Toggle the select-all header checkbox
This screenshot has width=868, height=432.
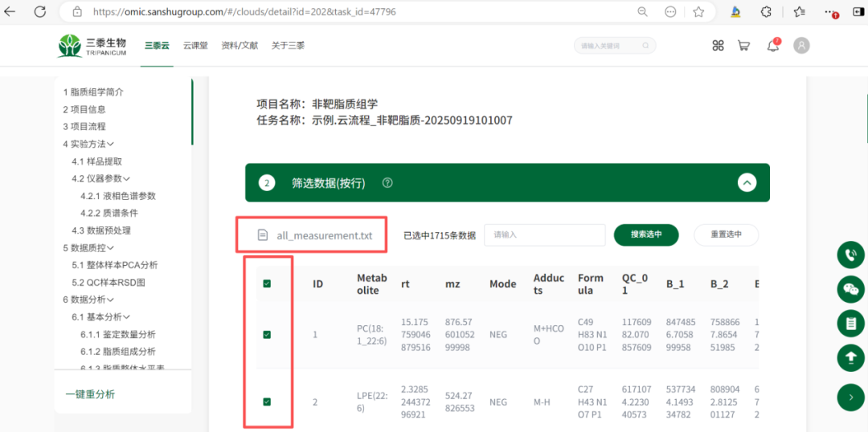click(x=267, y=283)
